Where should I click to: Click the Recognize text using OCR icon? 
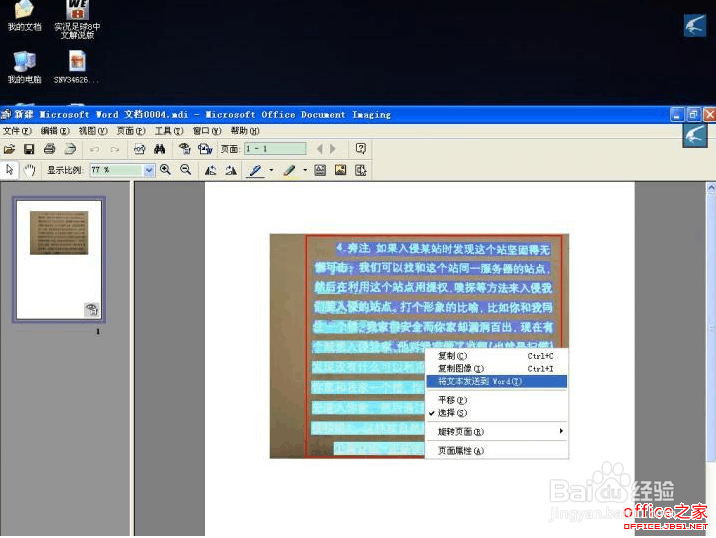[x=184, y=149]
